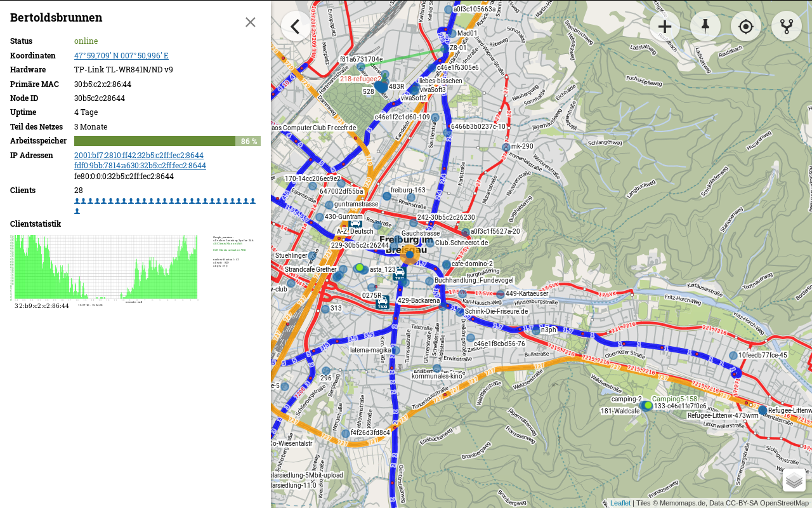Select the cafe-domino-2 node marker
812x508 pixels.
coord(447,264)
